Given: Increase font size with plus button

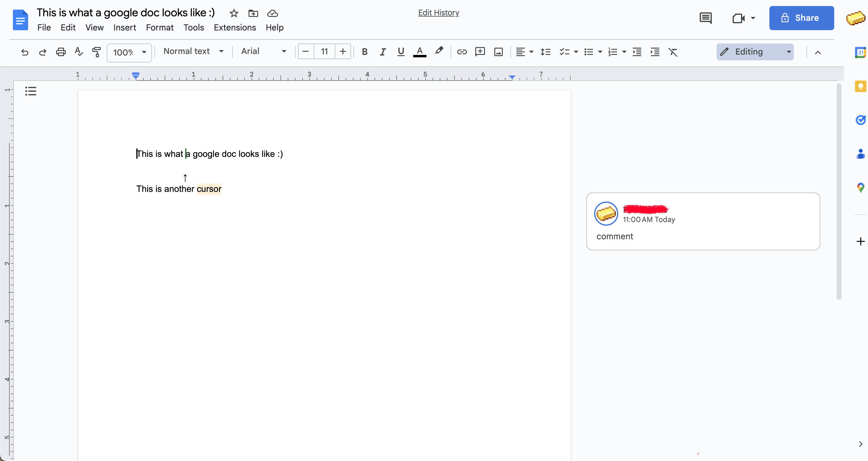Looking at the screenshot, I should click(x=343, y=52).
